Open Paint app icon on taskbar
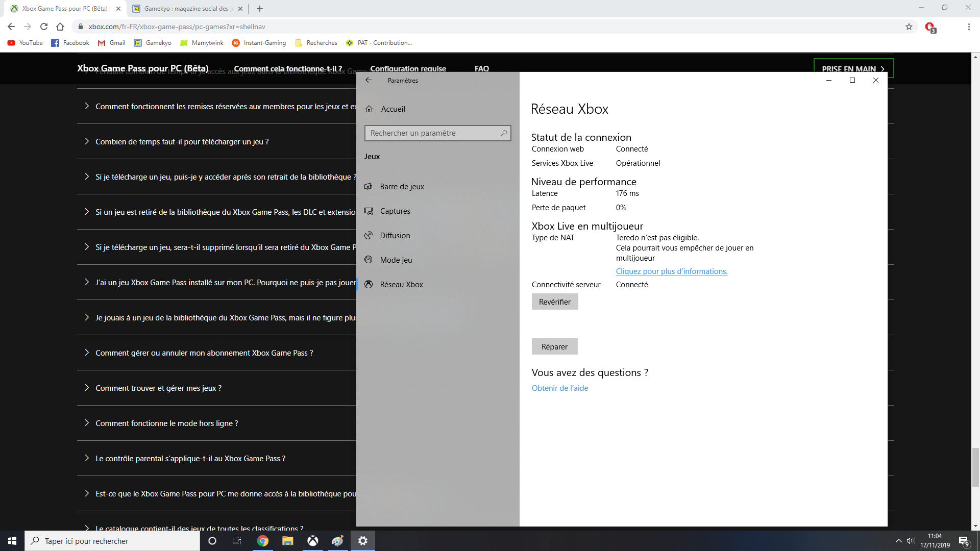This screenshot has height=551, width=980. 338,541
